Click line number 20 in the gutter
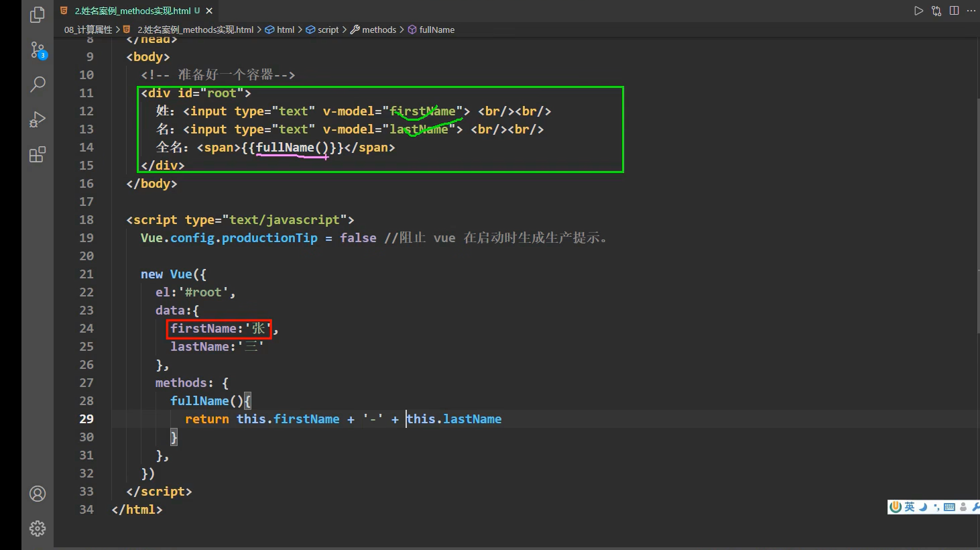Screen dimensions: 980x550 tap(86, 256)
